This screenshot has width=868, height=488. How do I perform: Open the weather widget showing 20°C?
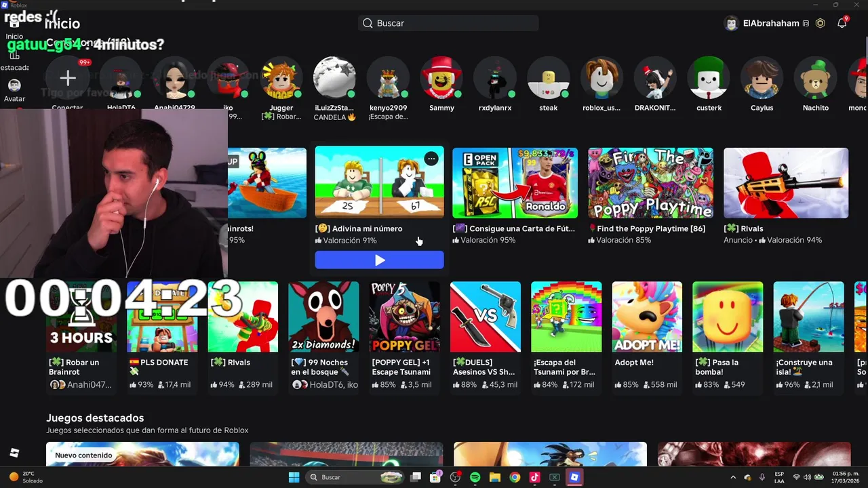[26, 477]
